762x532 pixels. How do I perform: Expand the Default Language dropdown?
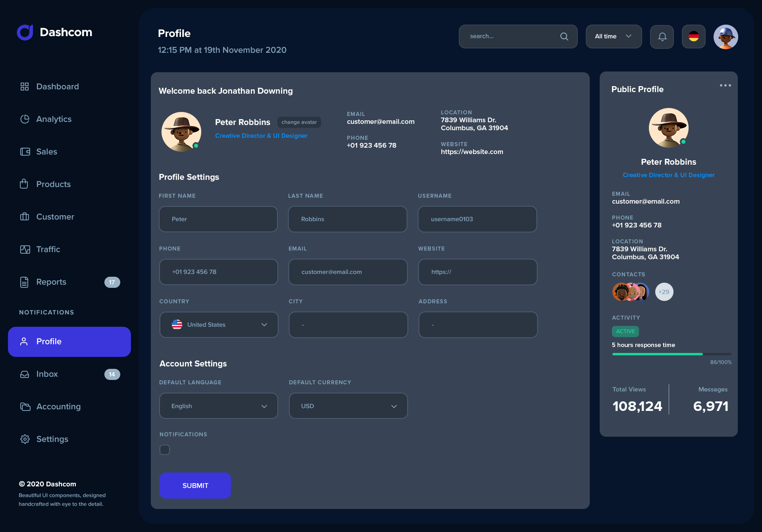218,405
